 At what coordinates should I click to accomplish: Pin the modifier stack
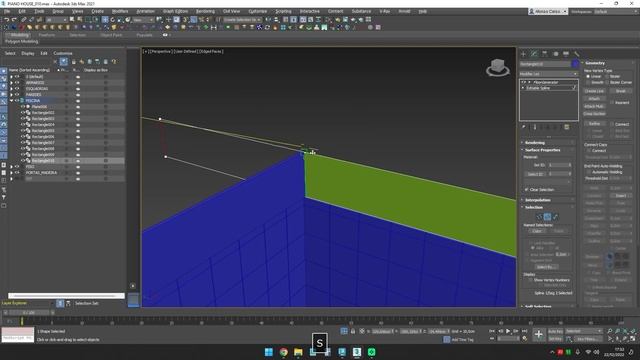524,127
